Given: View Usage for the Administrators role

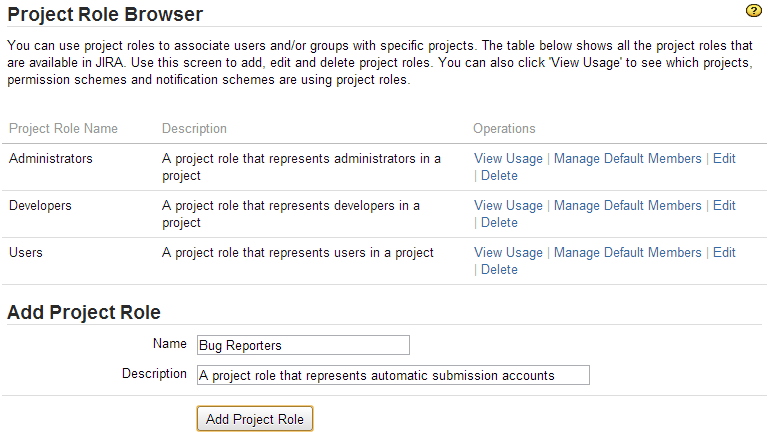Looking at the screenshot, I should tap(508, 159).
